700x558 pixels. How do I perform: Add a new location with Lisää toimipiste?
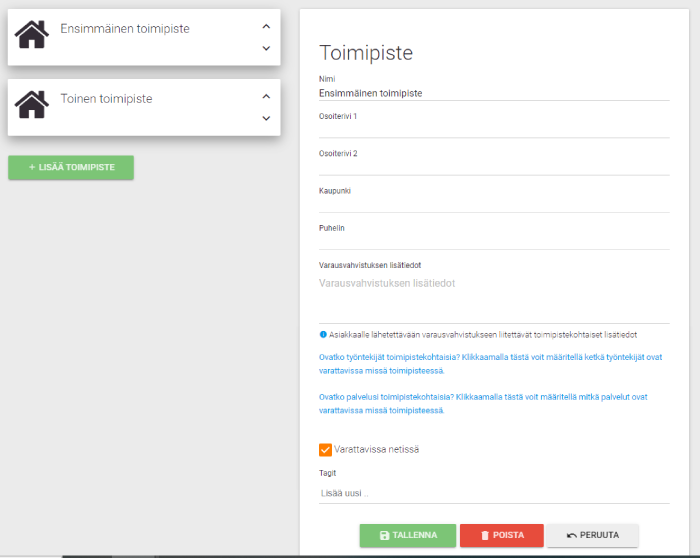tap(71, 167)
